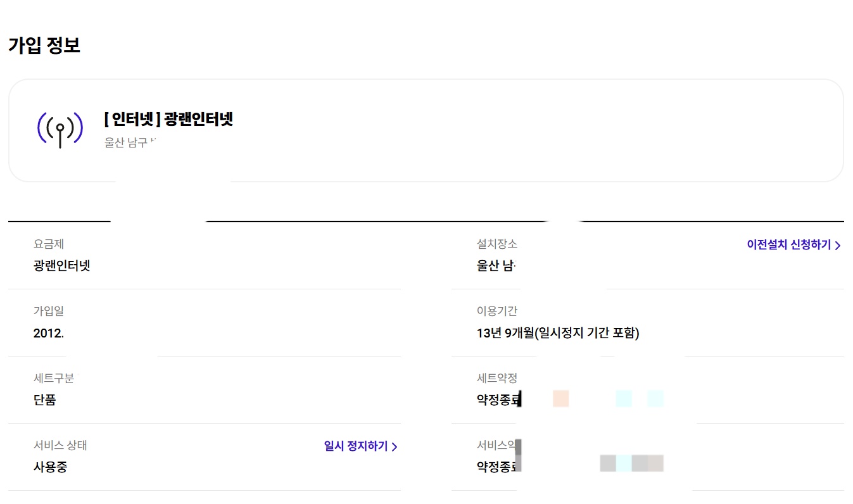Viewport: 853px width, 504px height.
Task: Select the 일시 정지하기 link
Action: click(x=355, y=446)
